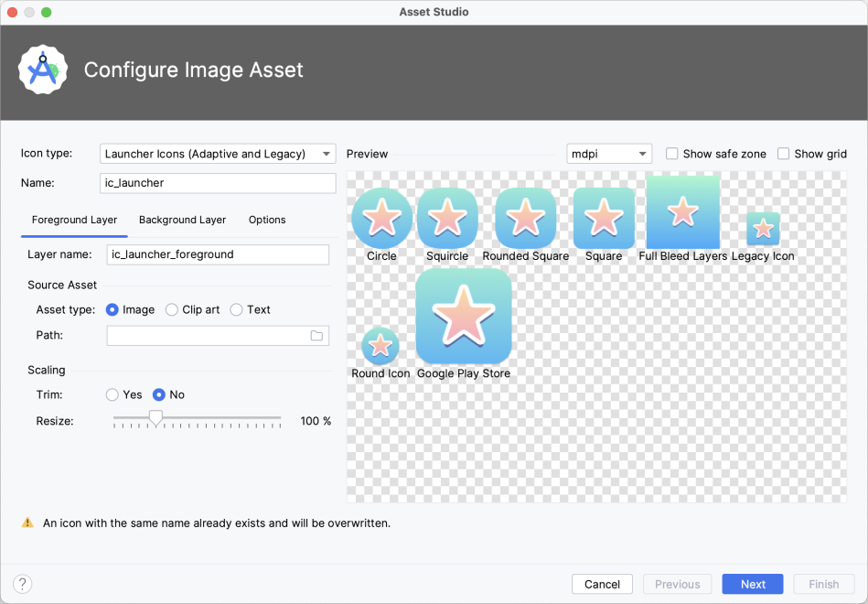Enable the Show grid checkbox
868x604 pixels.
tap(783, 154)
